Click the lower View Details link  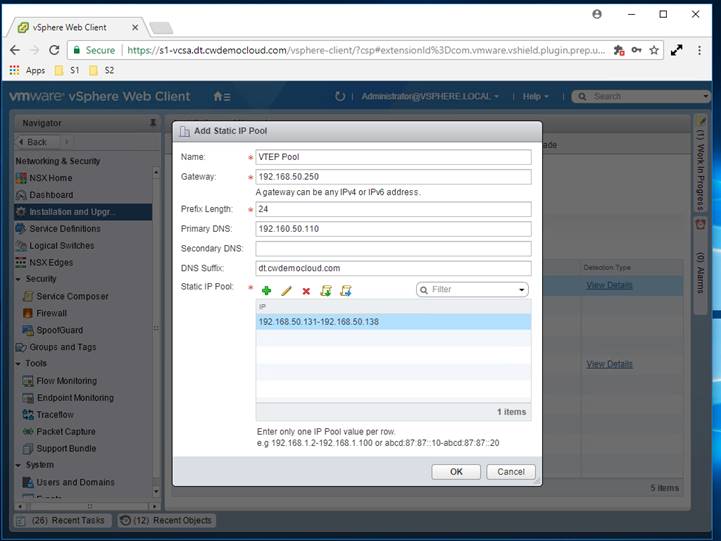coord(609,364)
